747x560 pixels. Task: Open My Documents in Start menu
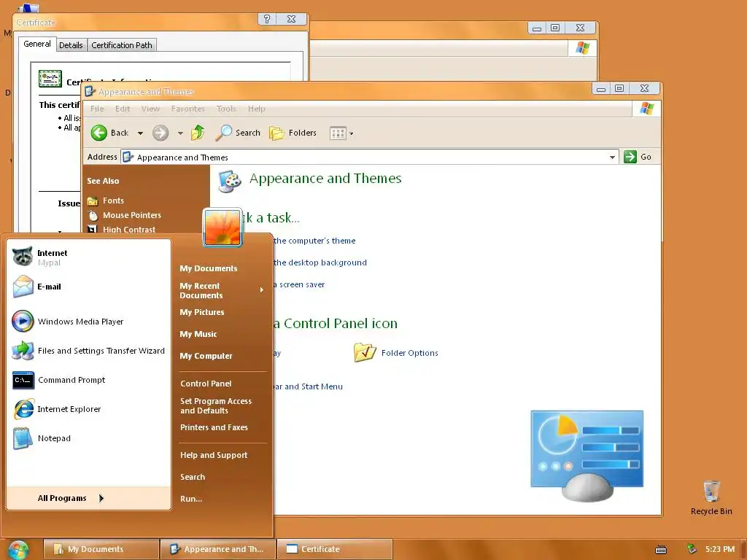point(209,268)
